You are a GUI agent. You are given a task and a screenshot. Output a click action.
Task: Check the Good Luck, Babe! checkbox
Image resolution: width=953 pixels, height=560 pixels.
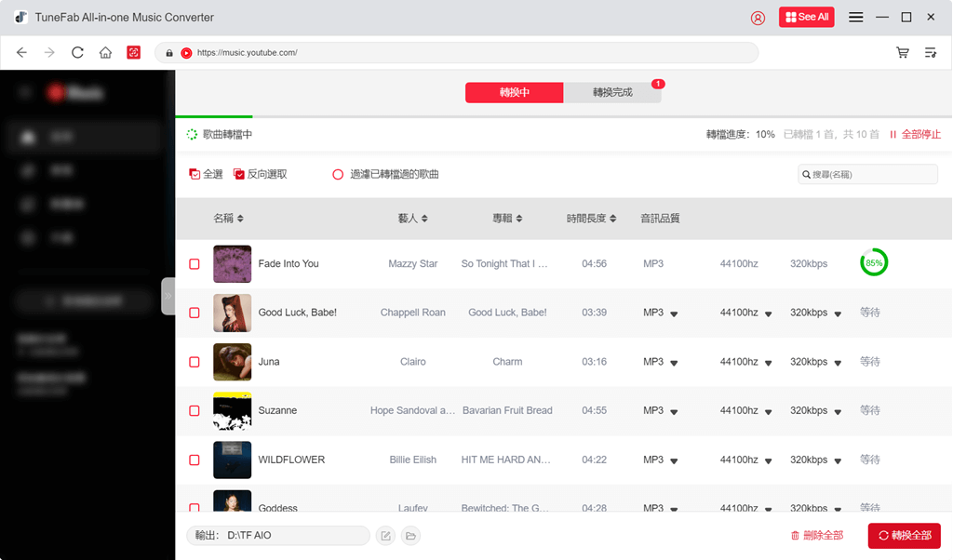(195, 313)
